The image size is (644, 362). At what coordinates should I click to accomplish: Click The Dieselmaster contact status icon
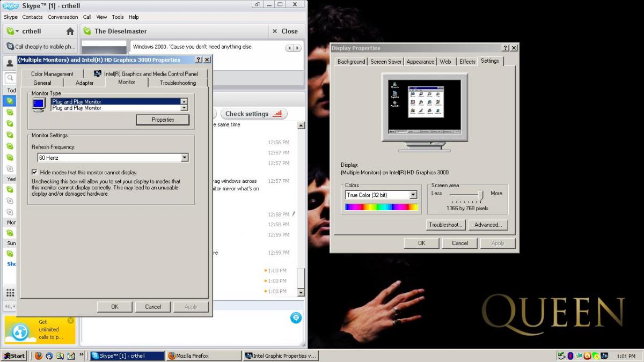click(x=87, y=31)
